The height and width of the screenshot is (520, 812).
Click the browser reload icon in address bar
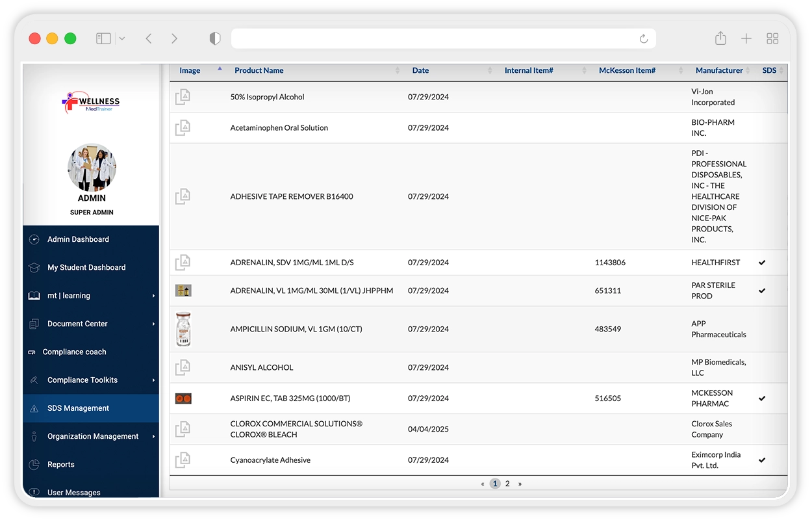pos(644,39)
